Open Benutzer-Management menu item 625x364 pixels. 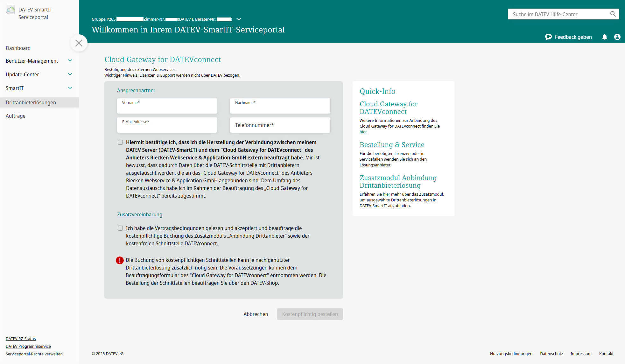point(32,61)
